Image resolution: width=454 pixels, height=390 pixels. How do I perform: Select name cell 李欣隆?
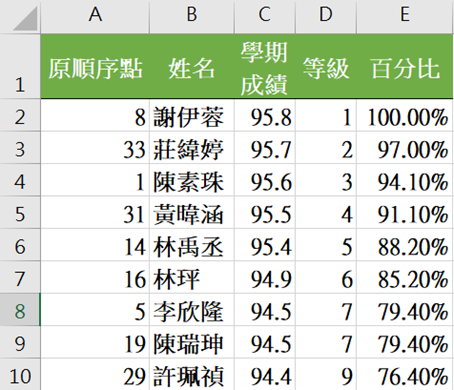[x=192, y=310]
